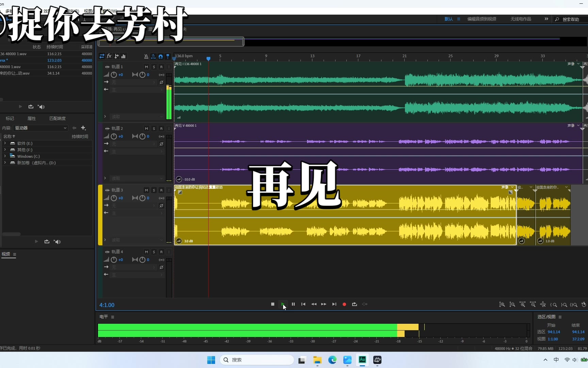Open the 匹配响度 tab
The image size is (588, 368).
[58, 119]
